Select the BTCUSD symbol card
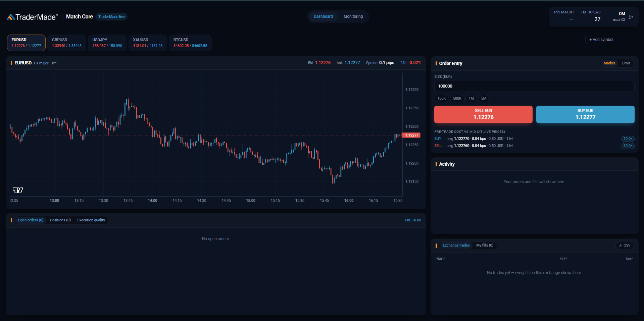Image resolution: width=644 pixels, height=321 pixels. (x=190, y=43)
